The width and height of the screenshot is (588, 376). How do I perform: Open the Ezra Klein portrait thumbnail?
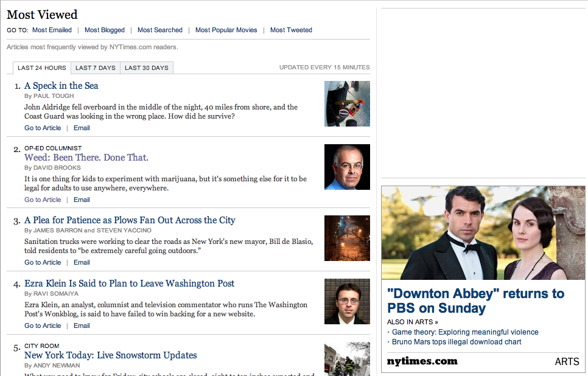point(347,301)
